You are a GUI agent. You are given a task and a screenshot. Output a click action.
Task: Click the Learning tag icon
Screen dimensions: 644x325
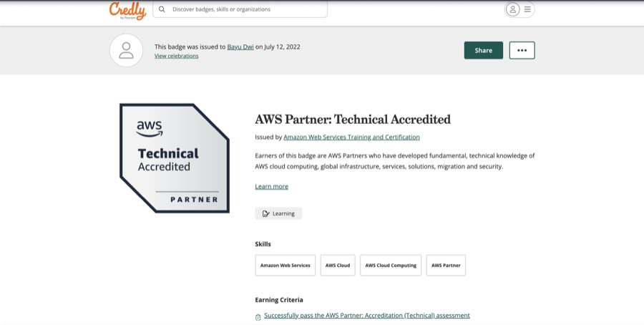click(x=266, y=213)
